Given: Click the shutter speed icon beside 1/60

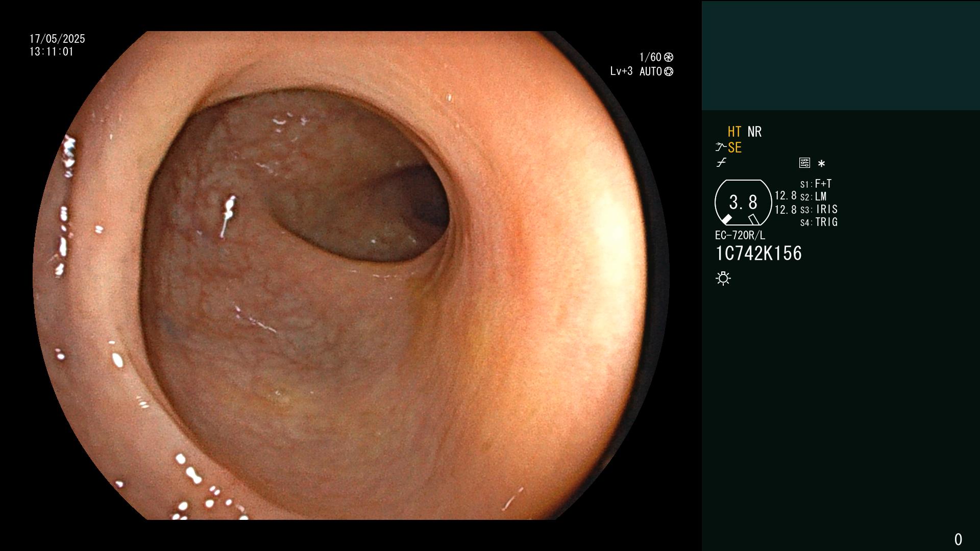Looking at the screenshot, I should 669,57.
